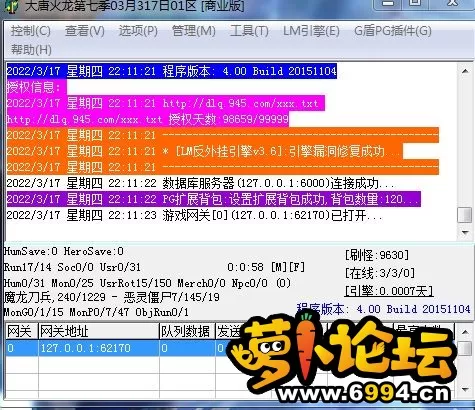Click the log panel scroll-up arrow
This screenshot has width=475, height=410.
465,71
